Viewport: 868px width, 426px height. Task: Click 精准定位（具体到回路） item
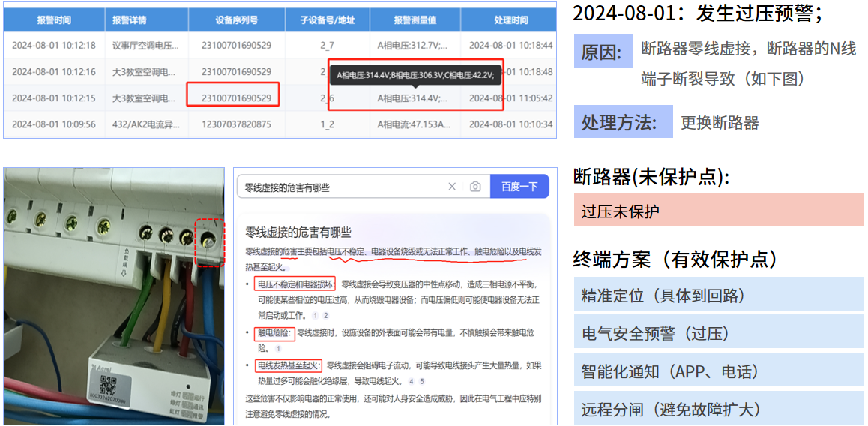719,293
